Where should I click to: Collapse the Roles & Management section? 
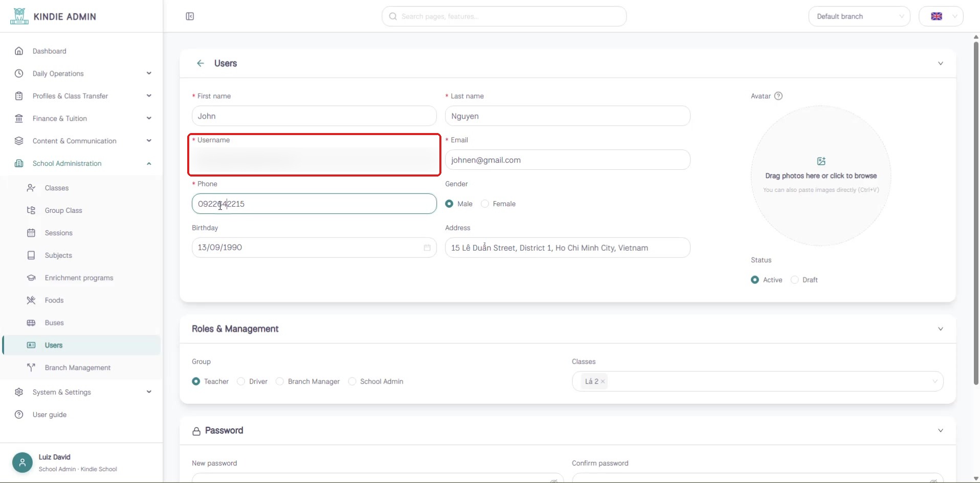click(x=940, y=329)
